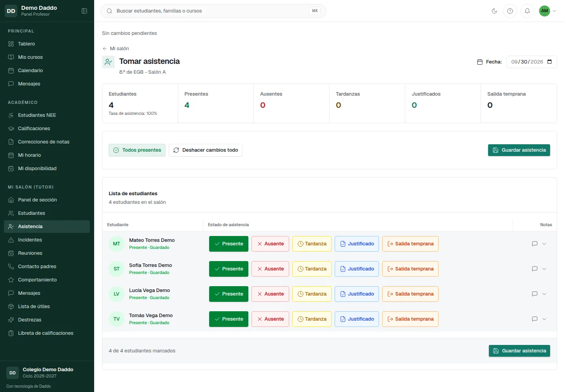Click the top Guardar asistencia button
565x392 pixels.
(519, 150)
